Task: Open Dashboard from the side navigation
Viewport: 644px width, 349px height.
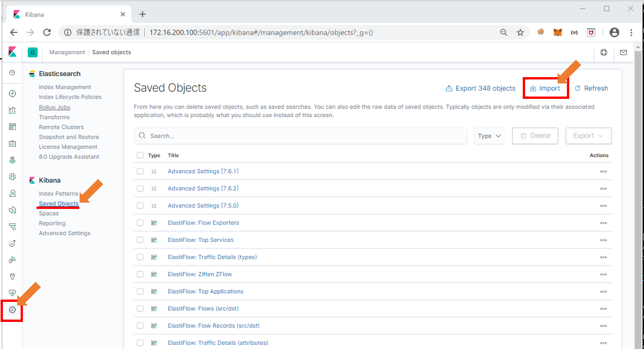Action: (x=12, y=127)
